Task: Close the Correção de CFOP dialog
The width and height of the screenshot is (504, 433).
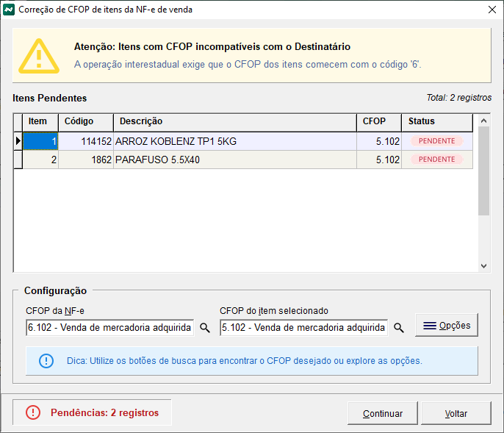Action: click(x=491, y=10)
